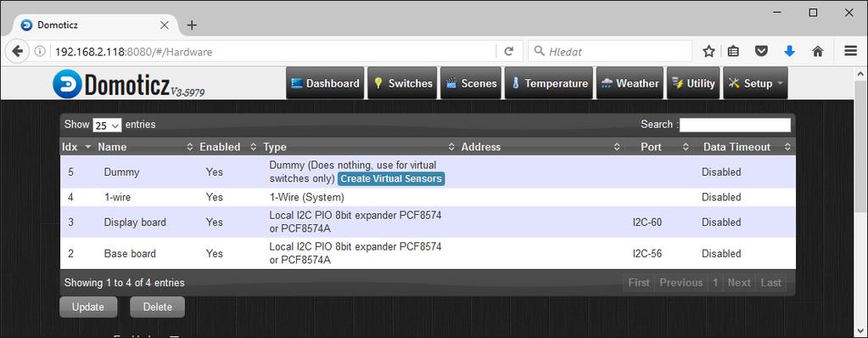Screen dimensions: 868x338
Task: Click Idx 3 cell
Action: (x=71, y=223)
